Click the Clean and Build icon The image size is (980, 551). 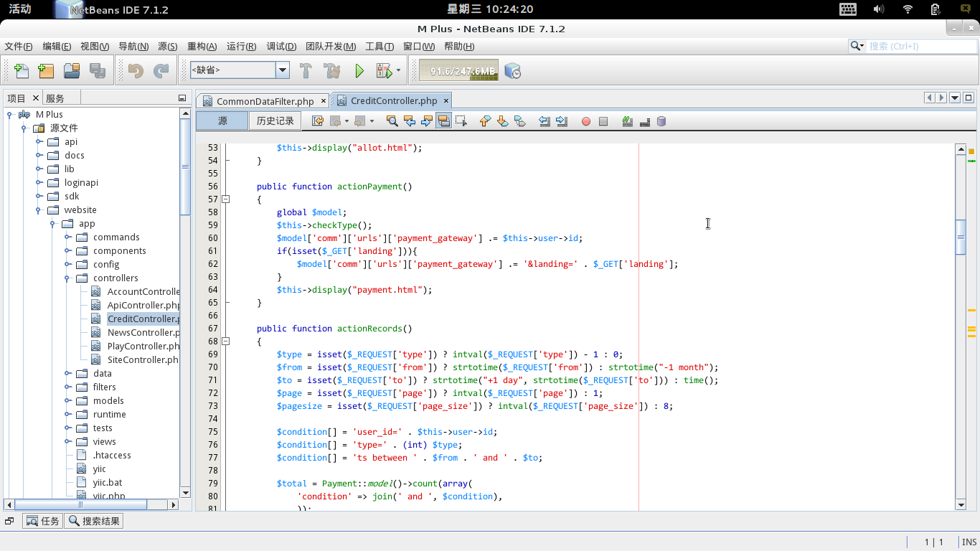point(331,71)
